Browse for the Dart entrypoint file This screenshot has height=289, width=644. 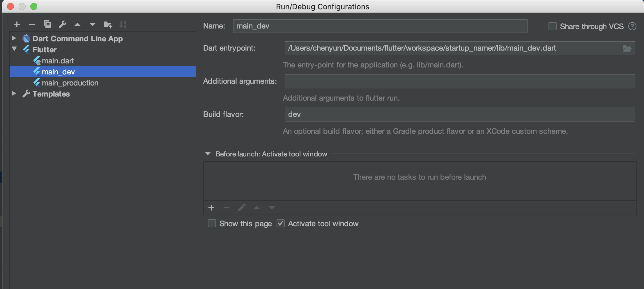click(x=627, y=48)
